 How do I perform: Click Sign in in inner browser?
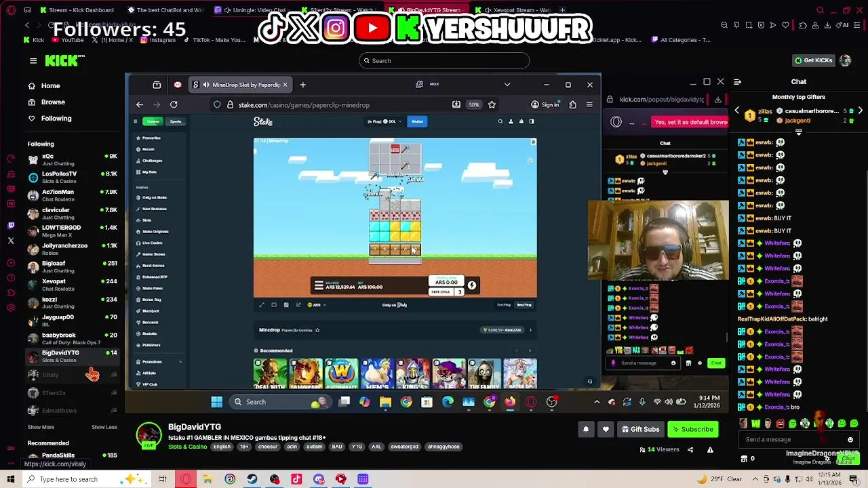click(545, 105)
